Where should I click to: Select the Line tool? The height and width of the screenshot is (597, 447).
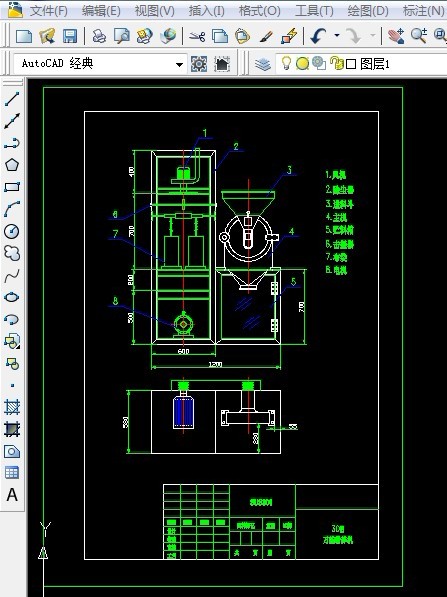tap(12, 99)
